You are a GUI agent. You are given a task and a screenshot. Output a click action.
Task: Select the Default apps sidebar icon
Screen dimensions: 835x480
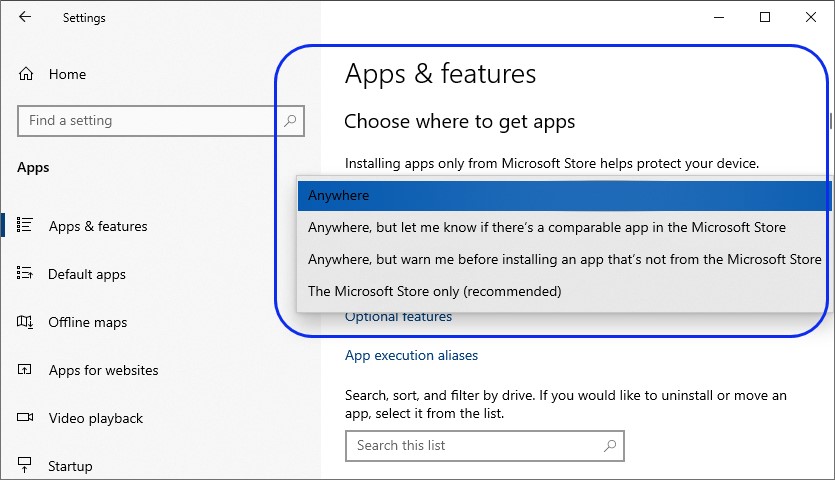(24, 273)
